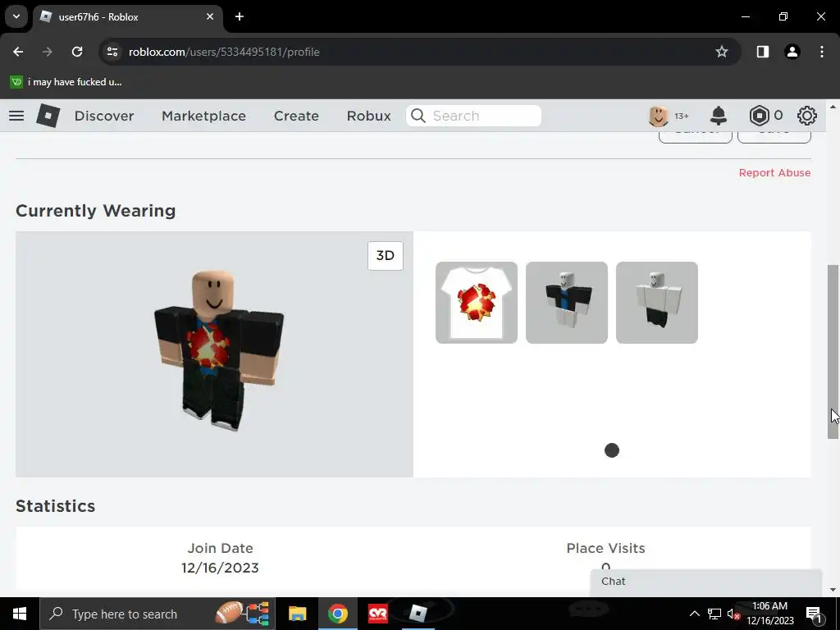Open the hamburger navigation menu
The height and width of the screenshot is (630, 840).
[x=16, y=116]
